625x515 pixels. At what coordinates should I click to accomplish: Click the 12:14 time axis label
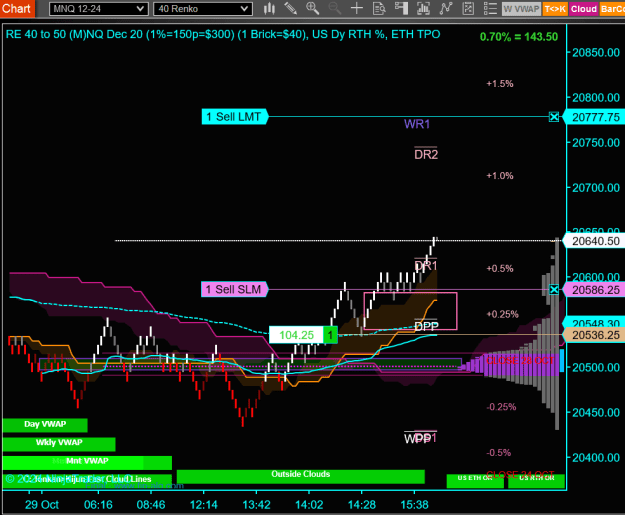(x=204, y=505)
